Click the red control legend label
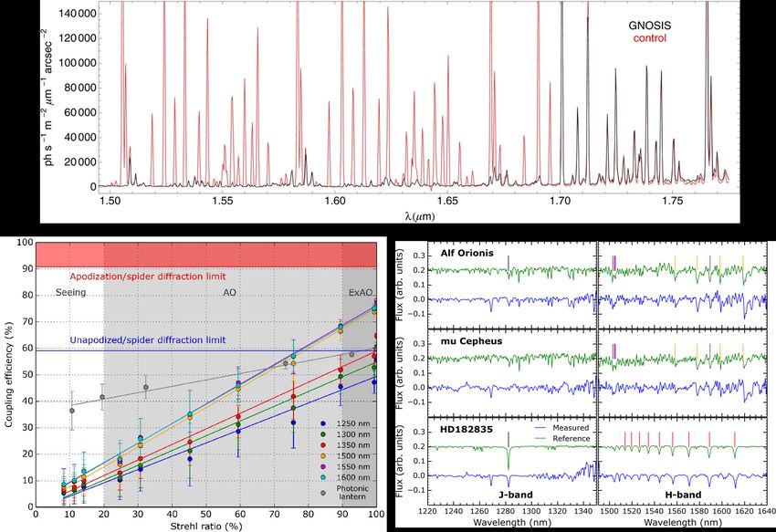Screen dimensions: 776x532 coord(650,38)
